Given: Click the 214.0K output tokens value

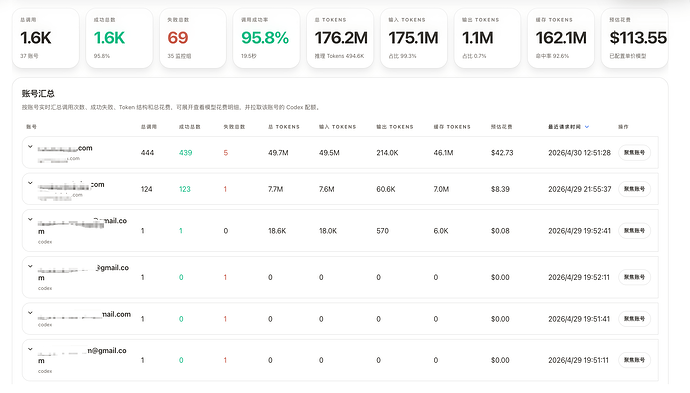Looking at the screenshot, I should tap(387, 153).
